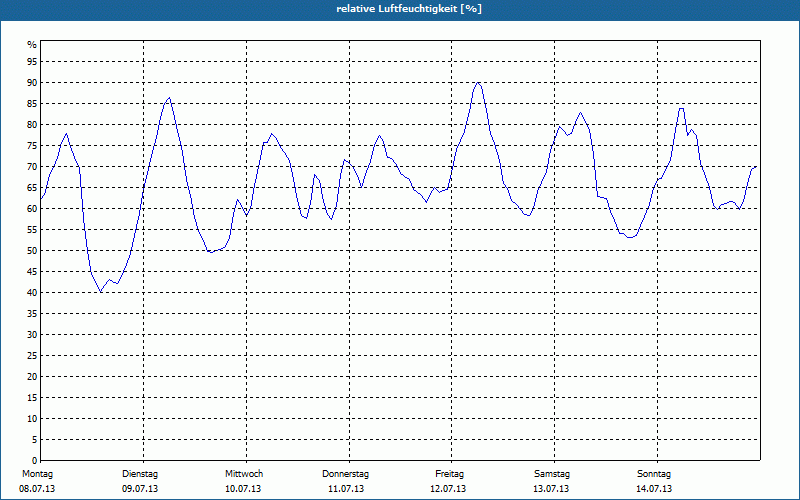Viewport: 800px width, 500px height.
Task: Click the '45' y-axis value
Action: pyautogui.click(x=32, y=271)
